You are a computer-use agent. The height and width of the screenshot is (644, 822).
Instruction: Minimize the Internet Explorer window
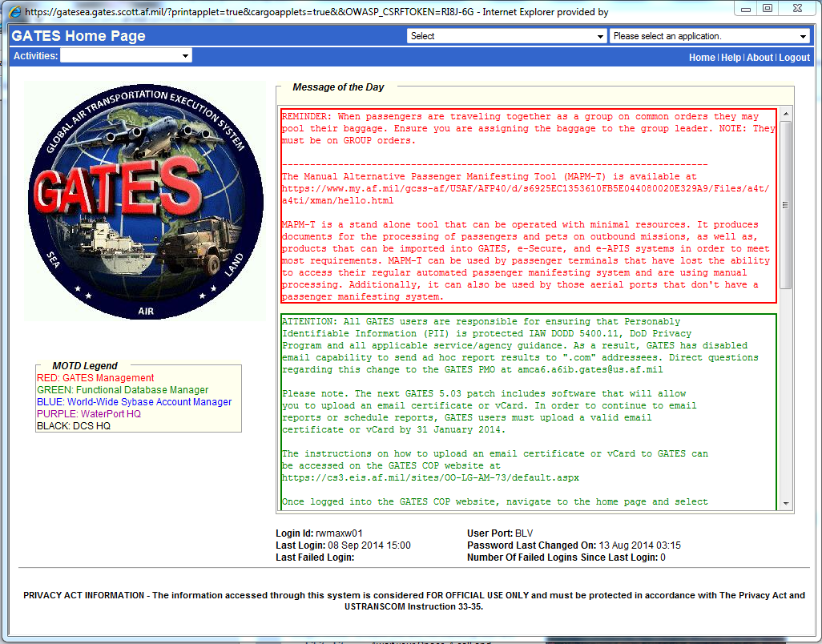click(x=746, y=8)
